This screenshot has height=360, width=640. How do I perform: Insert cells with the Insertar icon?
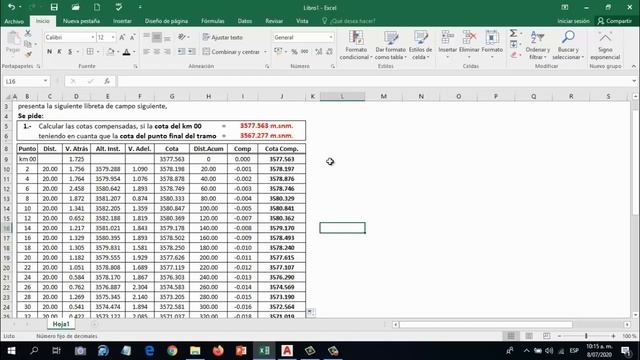point(447,45)
